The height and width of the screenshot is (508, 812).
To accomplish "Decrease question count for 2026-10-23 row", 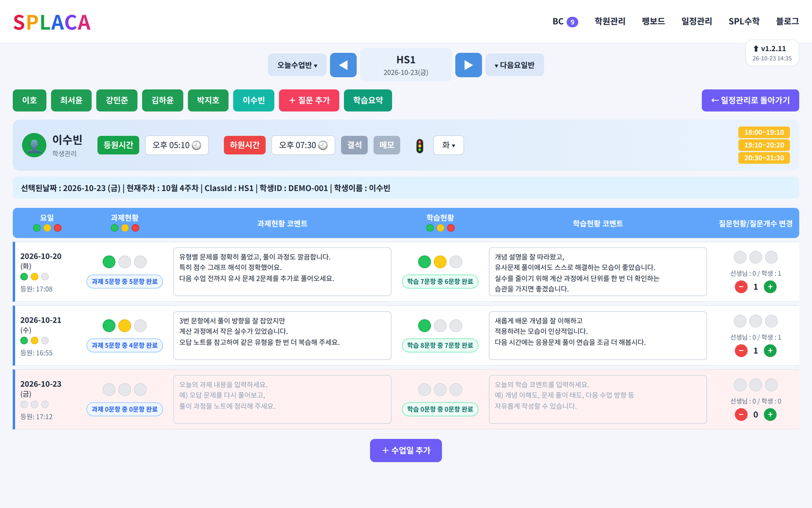I will point(741,415).
